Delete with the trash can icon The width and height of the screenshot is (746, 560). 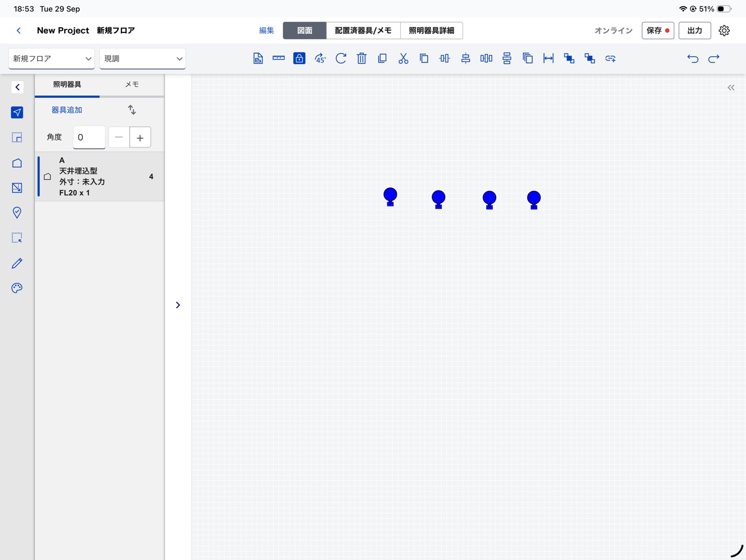tap(361, 58)
